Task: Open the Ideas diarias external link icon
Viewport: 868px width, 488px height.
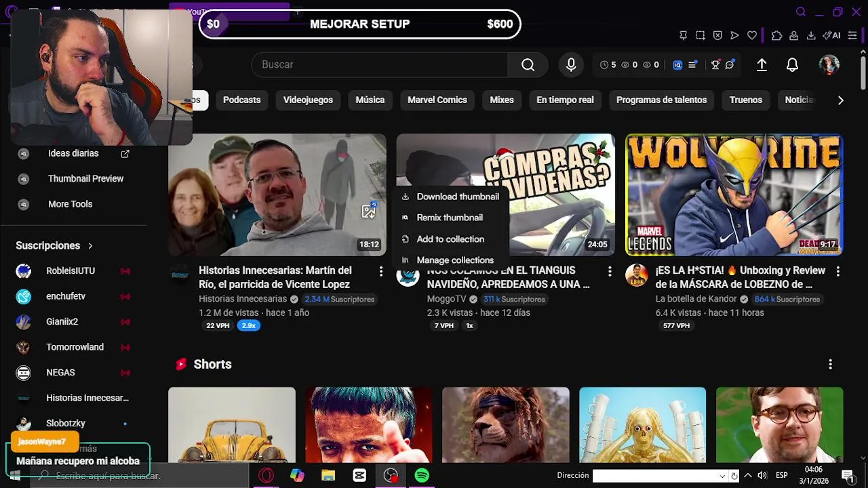Action: tap(125, 154)
